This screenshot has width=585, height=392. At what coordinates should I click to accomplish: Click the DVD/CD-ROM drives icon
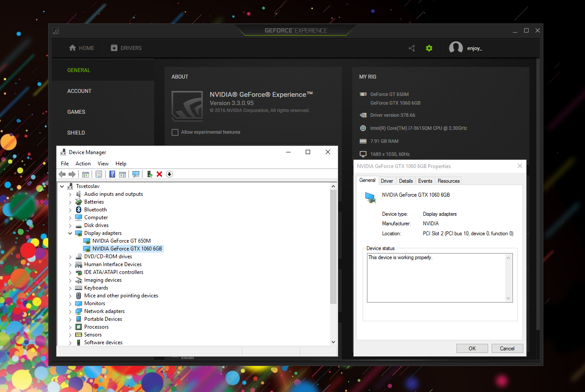click(79, 257)
